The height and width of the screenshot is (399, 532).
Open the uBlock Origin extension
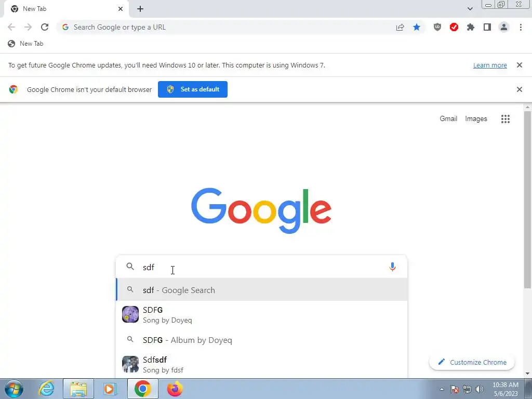[437, 27]
